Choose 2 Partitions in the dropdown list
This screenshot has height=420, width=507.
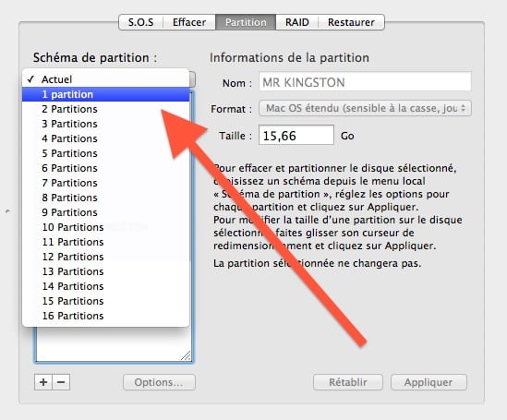[105, 109]
